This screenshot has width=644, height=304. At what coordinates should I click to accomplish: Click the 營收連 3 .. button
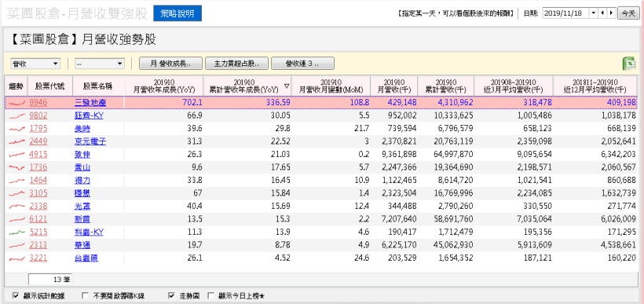302,64
